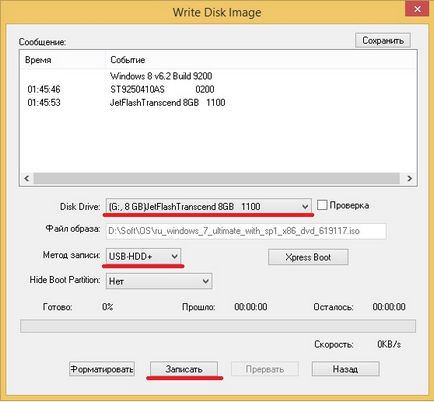Enable the Проверка checkbox
This screenshot has height=402, width=434.
coord(322,205)
